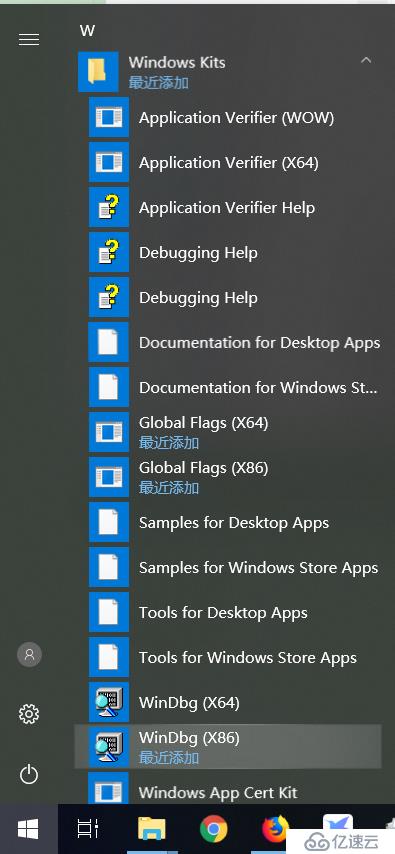Open Task View on the taskbar

[87, 828]
